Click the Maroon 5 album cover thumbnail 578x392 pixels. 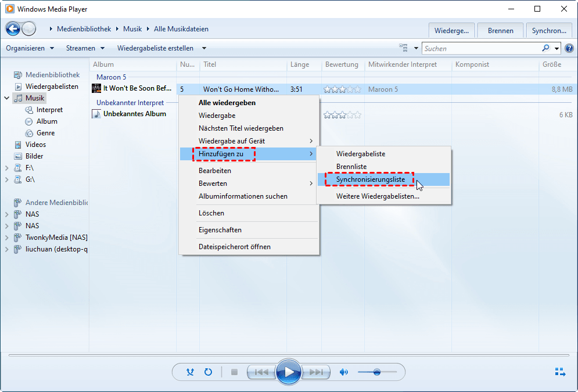96,88
